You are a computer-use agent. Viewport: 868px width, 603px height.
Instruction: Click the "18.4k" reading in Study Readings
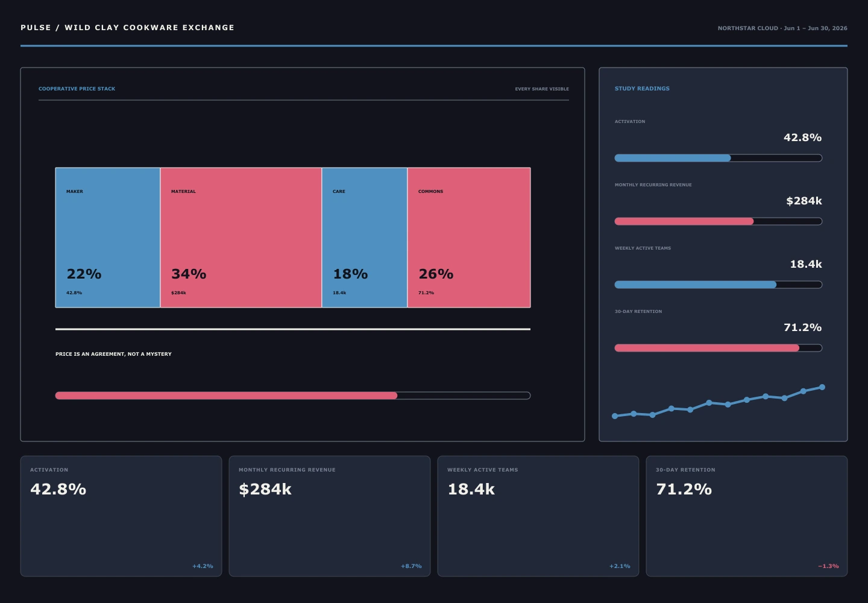pos(806,264)
